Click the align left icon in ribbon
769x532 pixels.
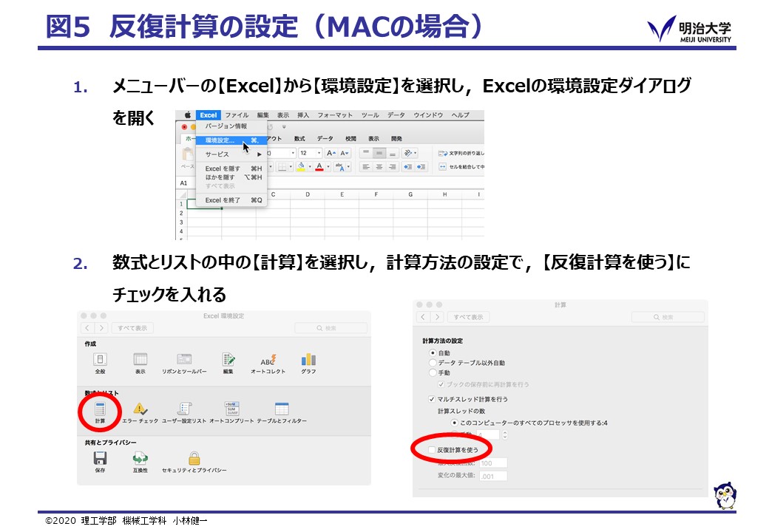click(365, 167)
